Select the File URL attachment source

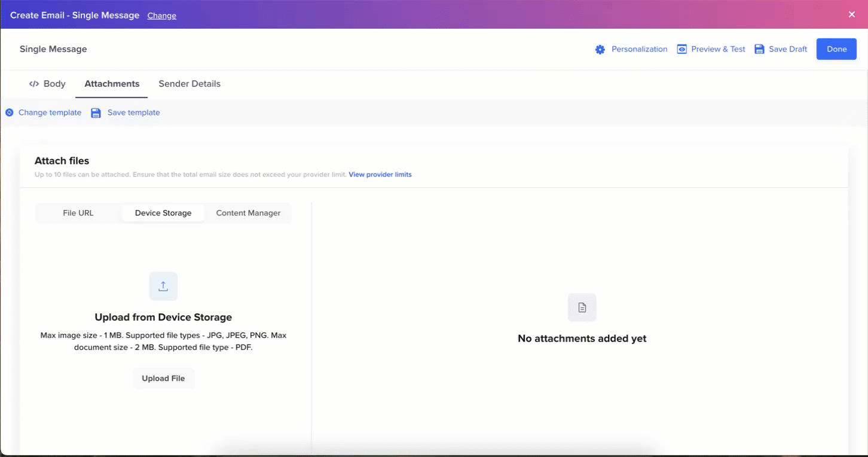tap(78, 212)
